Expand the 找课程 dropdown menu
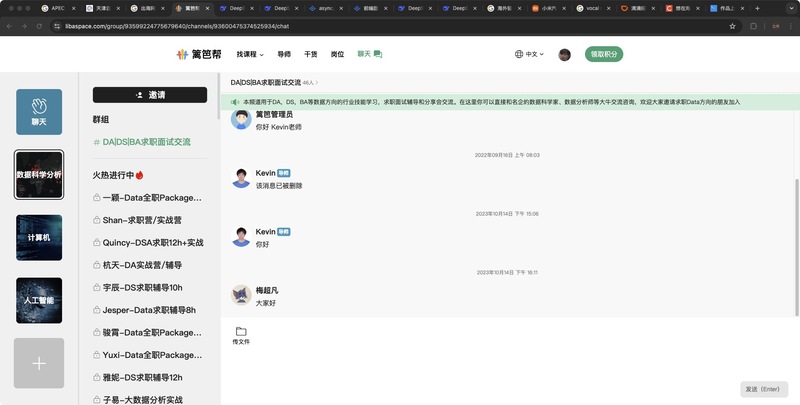Viewport: 800px width, 405px height. pos(250,54)
